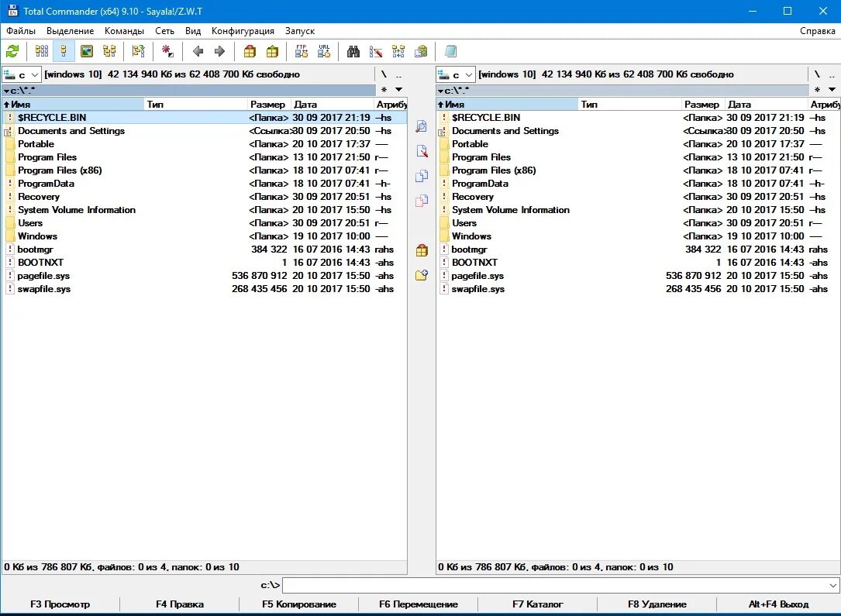The width and height of the screenshot is (841, 616).
Task: Go to parent with right panel '..' button
Action: coord(832,74)
